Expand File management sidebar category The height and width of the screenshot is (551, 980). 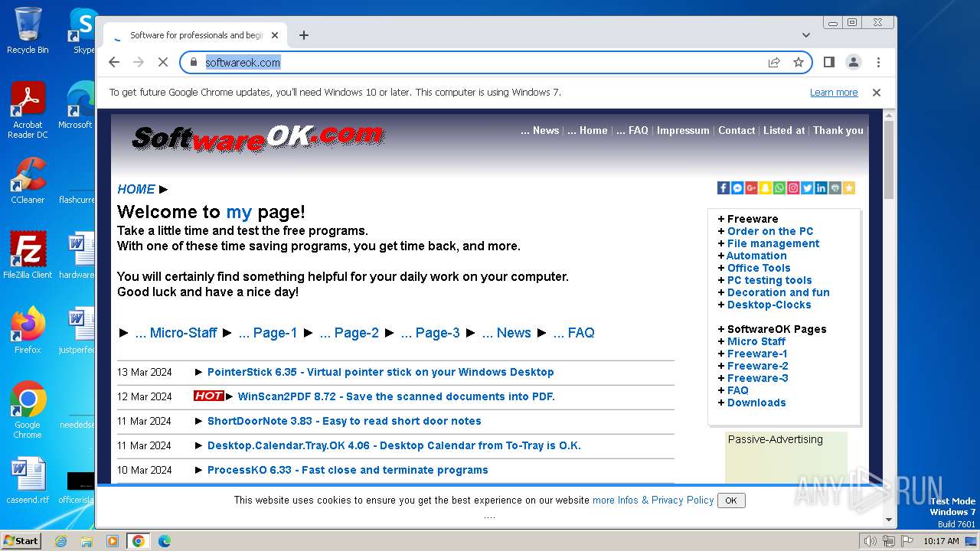773,243
